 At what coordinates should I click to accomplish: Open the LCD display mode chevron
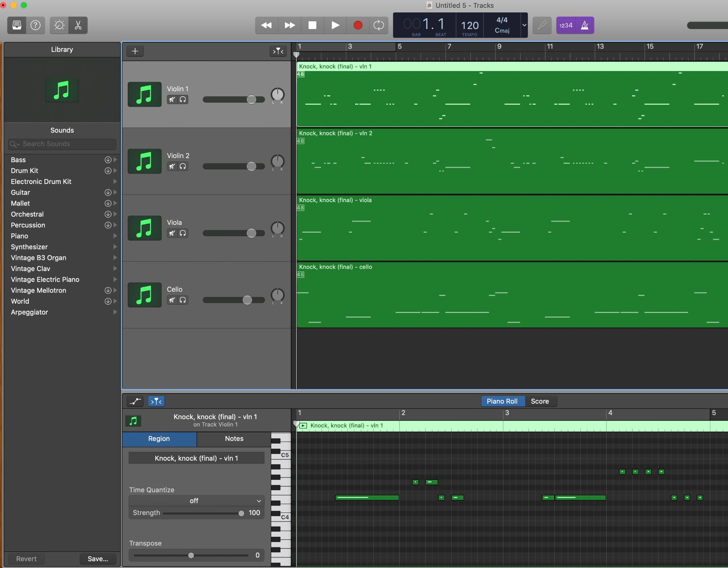point(524,25)
